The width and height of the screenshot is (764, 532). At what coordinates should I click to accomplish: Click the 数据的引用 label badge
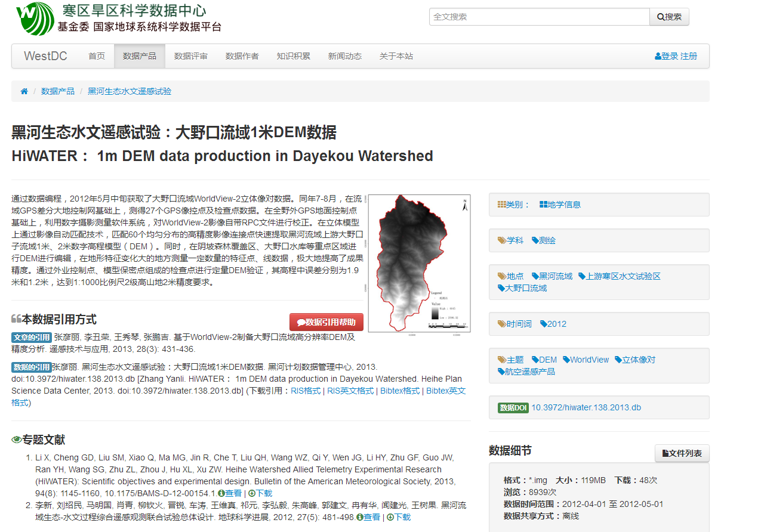pyautogui.click(x=32, y=367)
